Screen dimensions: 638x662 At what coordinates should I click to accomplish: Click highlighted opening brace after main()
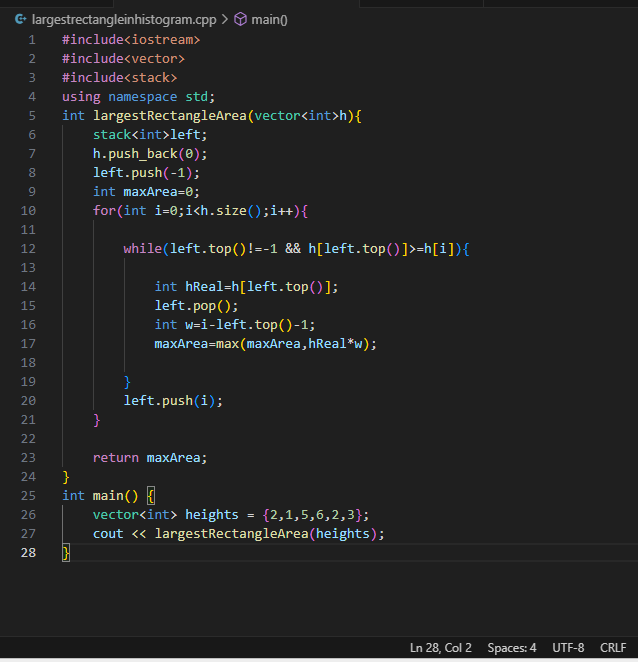(x=151, y=496)
